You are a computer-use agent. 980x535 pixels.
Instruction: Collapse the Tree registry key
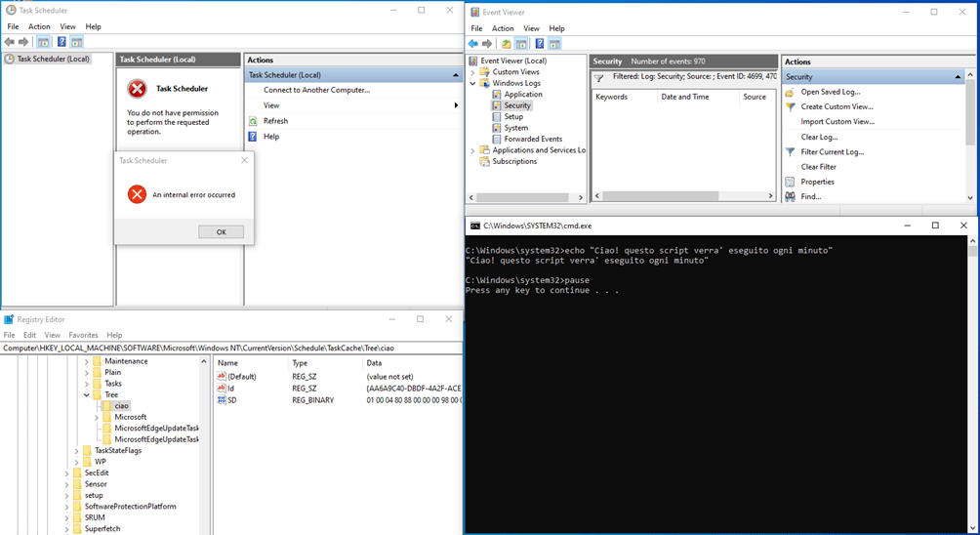[x=86, y=395]
